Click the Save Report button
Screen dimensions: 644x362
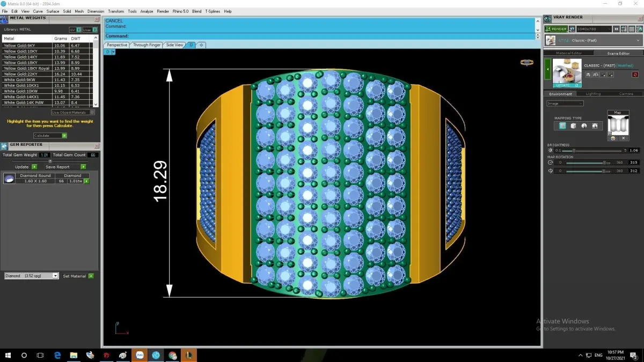click(x=65, y=167)
